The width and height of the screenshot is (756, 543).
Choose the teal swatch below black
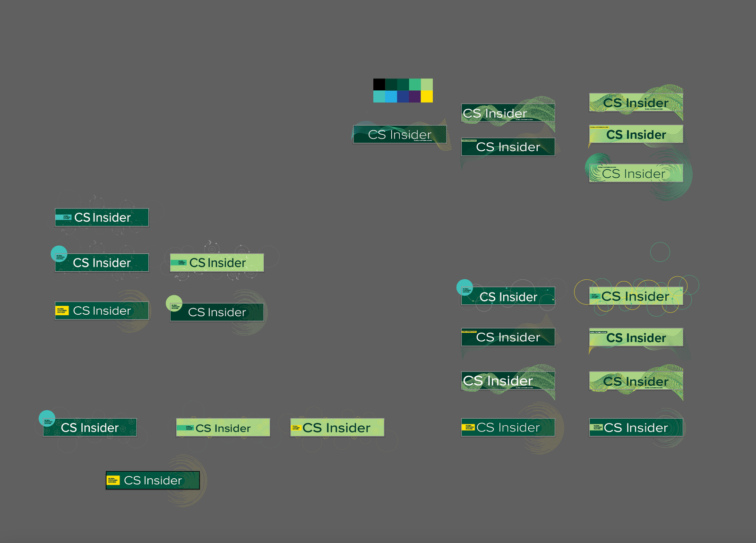pos(379,96)
